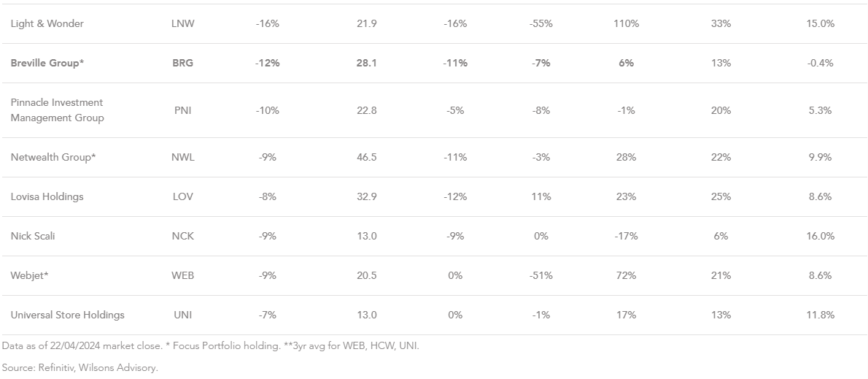Screen dimensions: 868x379
Task: Click the Refinitiv, Wilsons Advisory source line
Action: coord(80,367)
